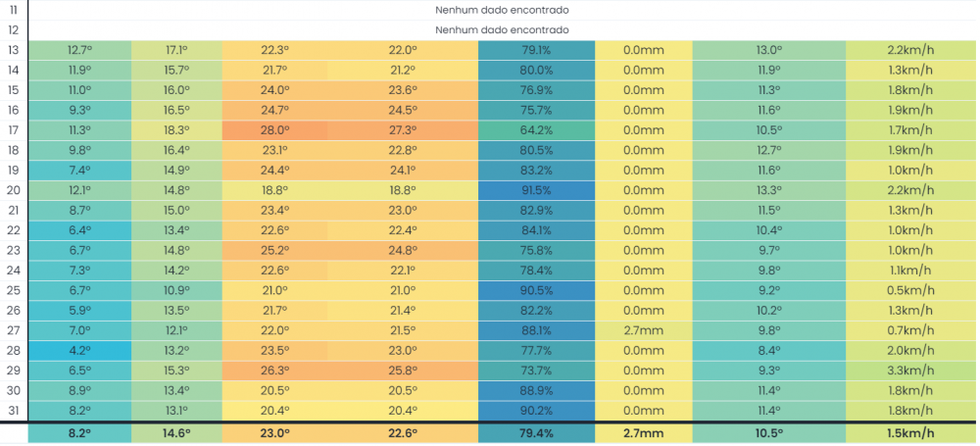
Task: Click the day 12 'Nenhum dado encontrado' row
Action: click(502, 30)
